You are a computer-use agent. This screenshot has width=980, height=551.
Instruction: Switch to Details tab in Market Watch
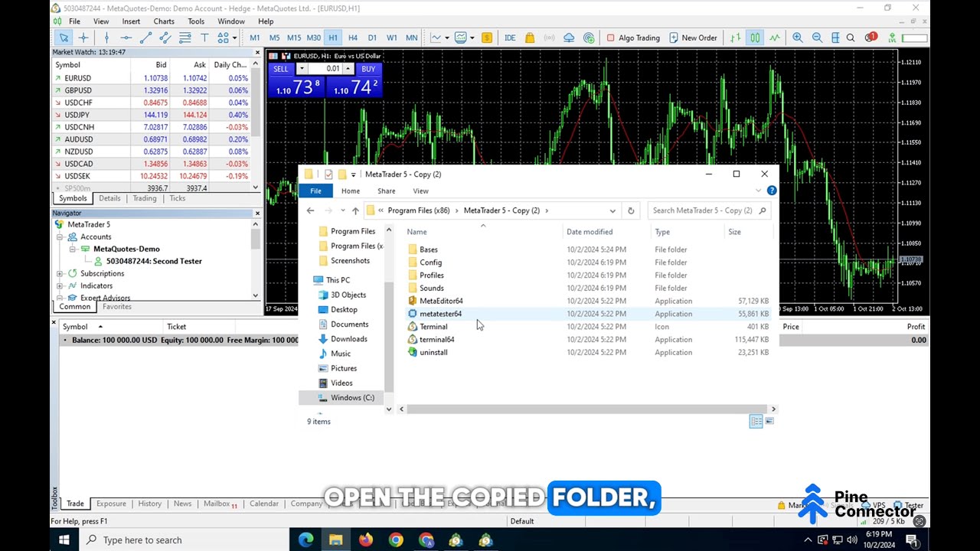(109, 198)
